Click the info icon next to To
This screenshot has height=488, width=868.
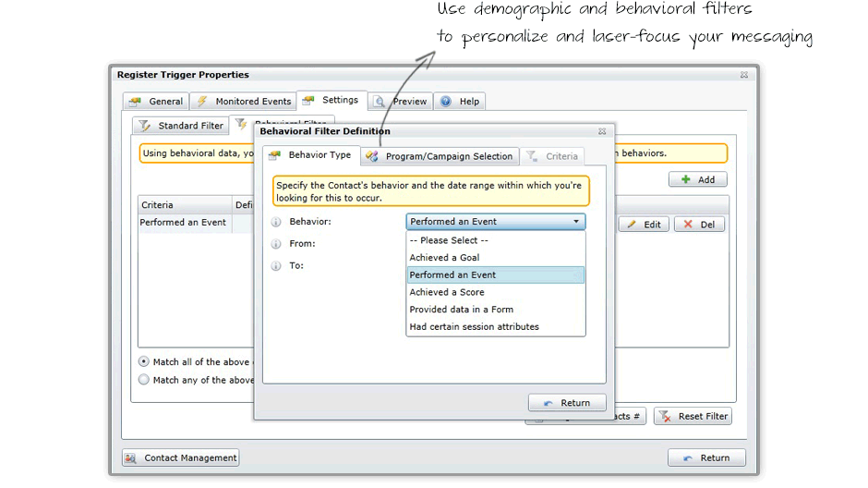tap(276, 266)
